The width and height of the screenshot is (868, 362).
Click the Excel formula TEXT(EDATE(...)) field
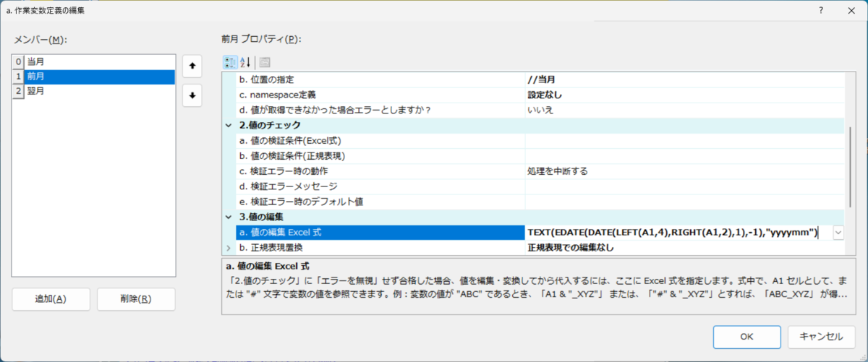[678, 232]
